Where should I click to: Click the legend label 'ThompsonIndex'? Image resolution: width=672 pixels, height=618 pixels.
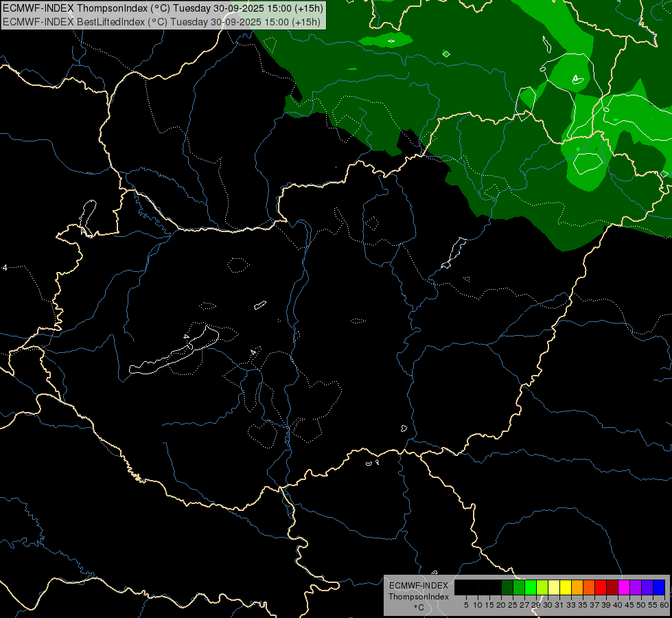419,597
